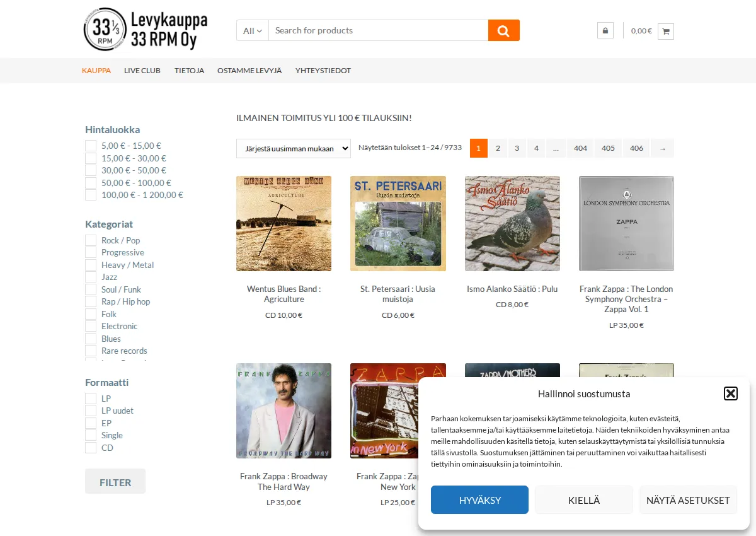
Task: Select the LP uudet format checkbox
Action: 91,411
